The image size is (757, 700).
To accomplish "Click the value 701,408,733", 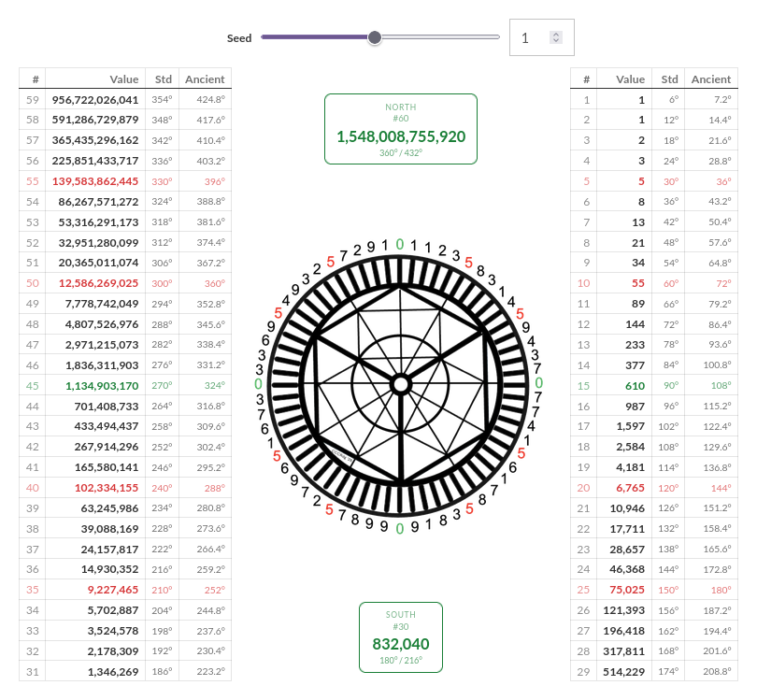I will click(107, 407).
